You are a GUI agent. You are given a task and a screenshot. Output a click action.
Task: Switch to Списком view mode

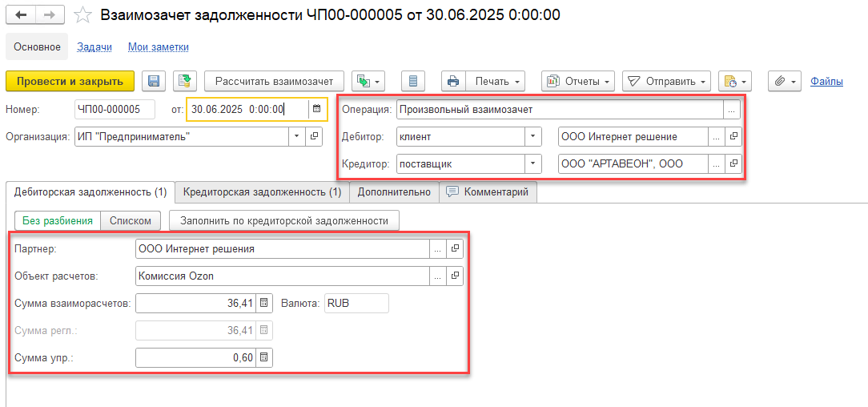pos(131,220)
